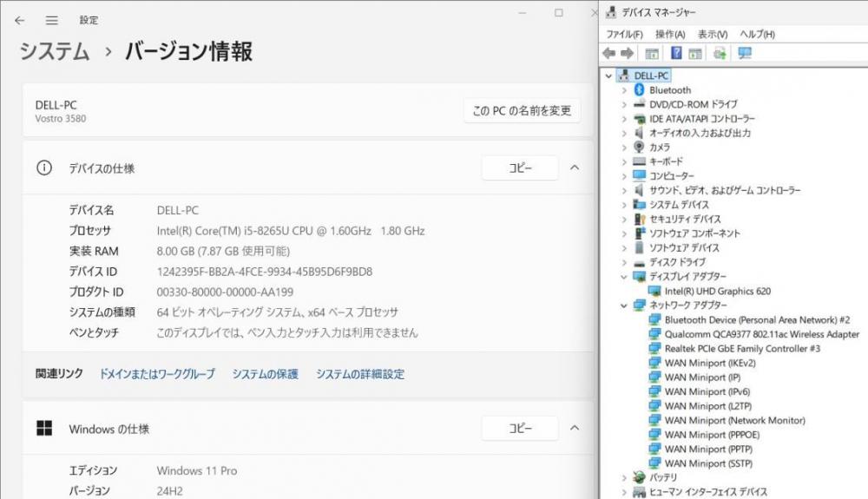Click コピー button for デバイスの仕様
The width and height of the screenshot is (868, 499).
coord(520,167)
